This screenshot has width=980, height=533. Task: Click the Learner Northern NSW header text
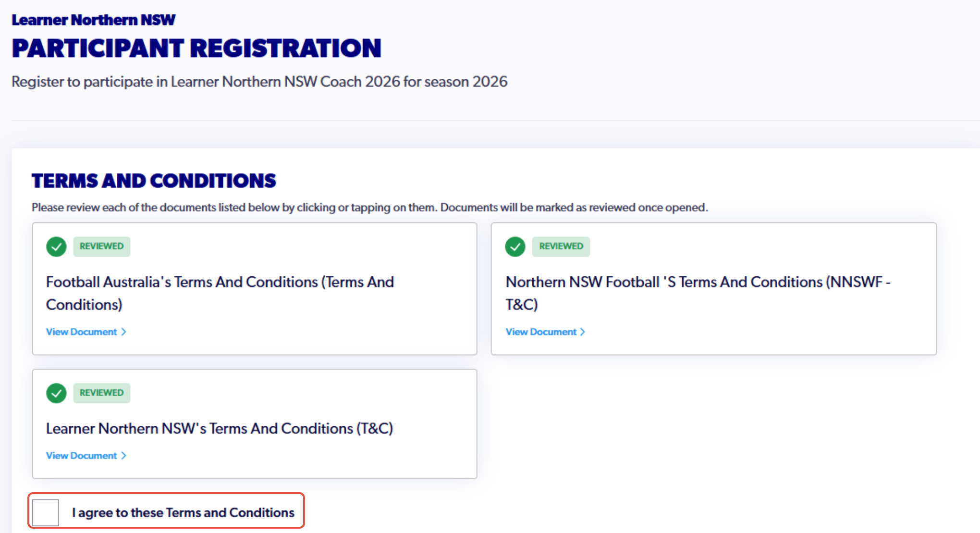point(94,20)
